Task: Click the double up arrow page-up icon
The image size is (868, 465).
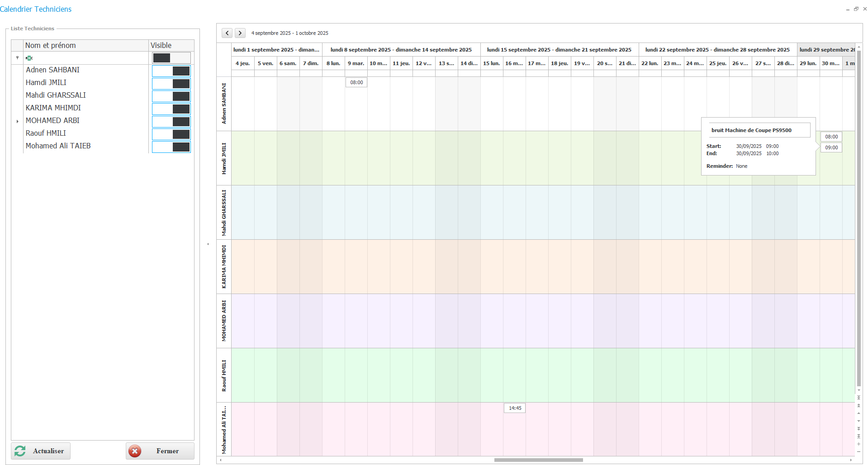Action: pyautogui.click(x=859, y=405)
